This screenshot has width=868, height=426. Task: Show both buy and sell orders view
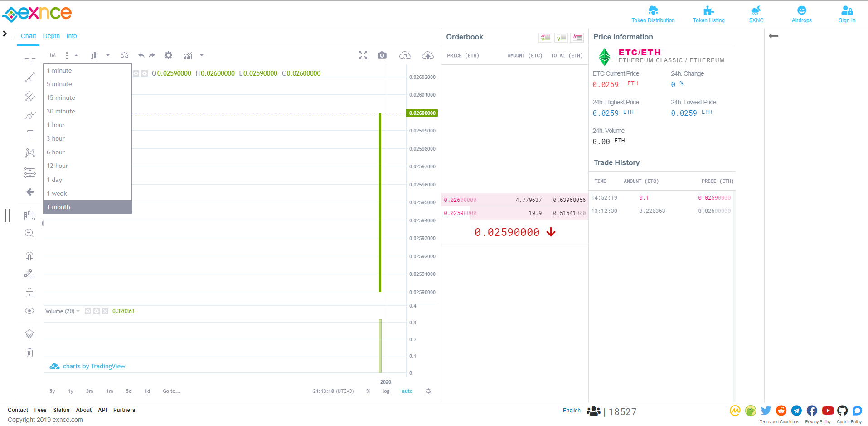545,38
